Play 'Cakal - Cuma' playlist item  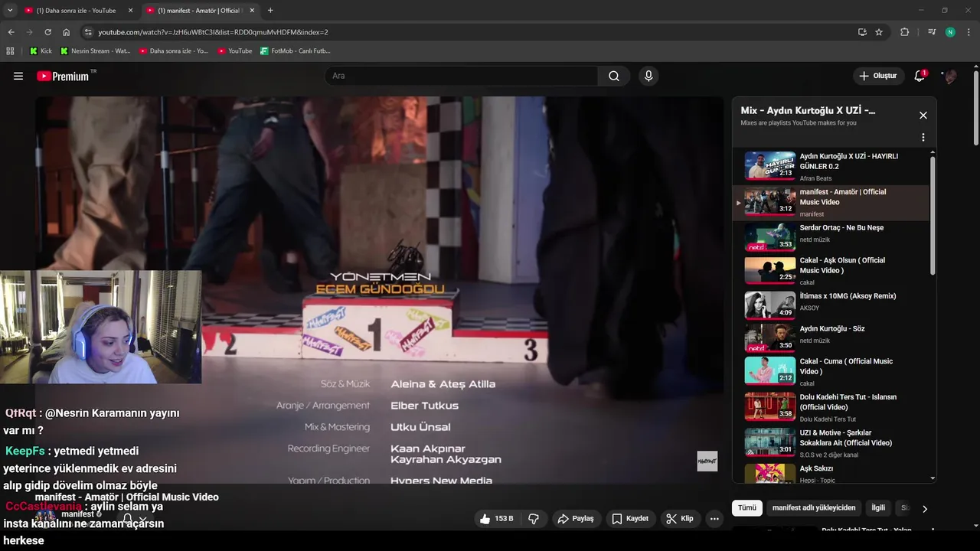click(831, 371)
